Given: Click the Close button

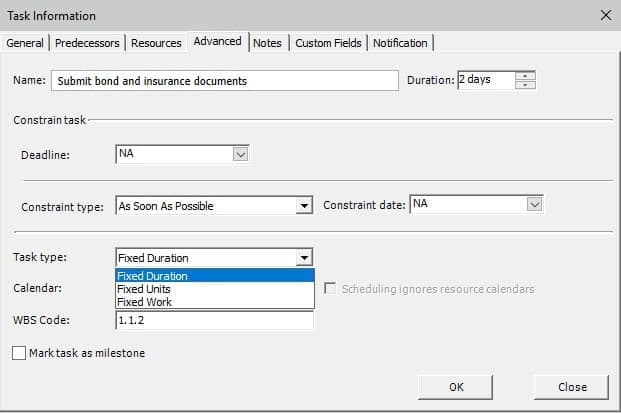Looking at the screenshot, I should (571, 387).
